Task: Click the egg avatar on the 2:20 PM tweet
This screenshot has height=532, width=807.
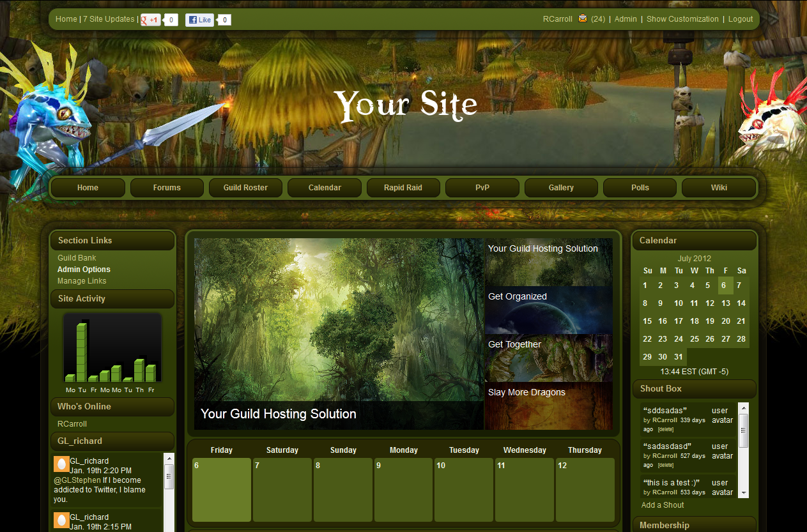Action: [x=61, y=464]
